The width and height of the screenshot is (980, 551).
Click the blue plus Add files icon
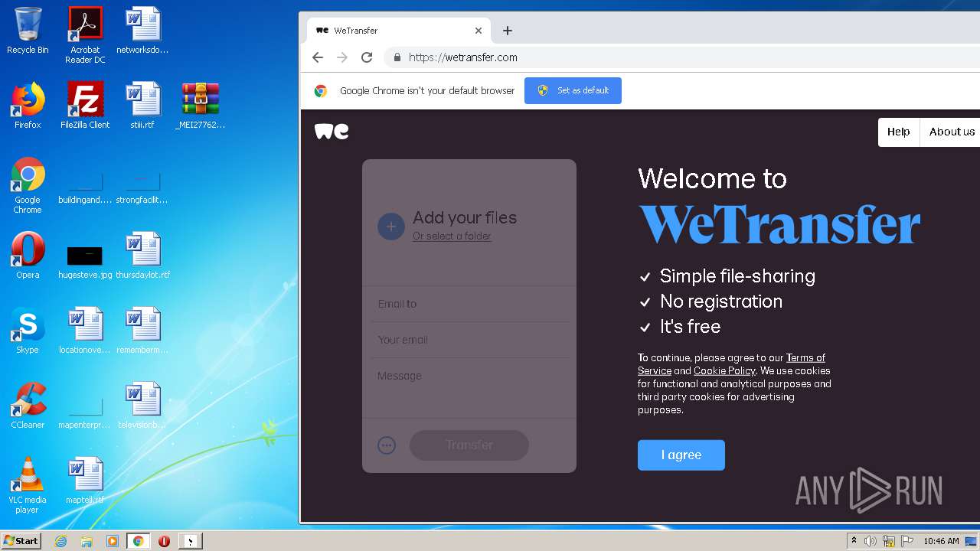[390, 227]
